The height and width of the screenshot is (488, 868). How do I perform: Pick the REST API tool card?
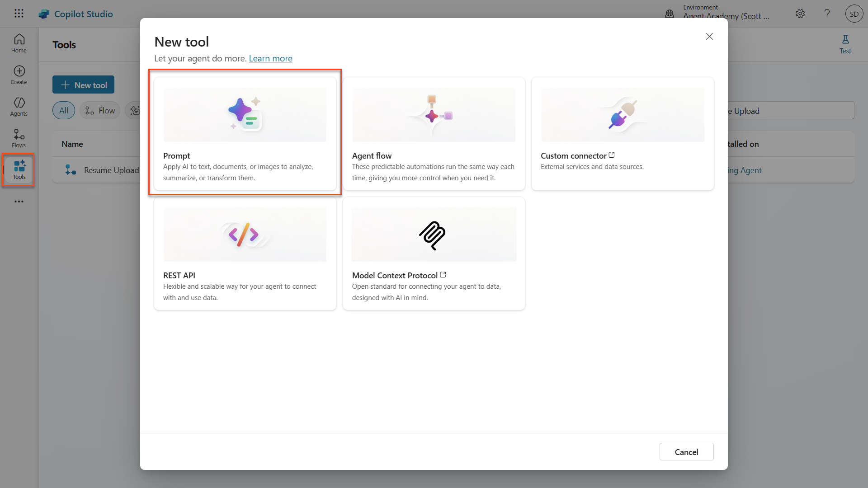point(245,253)
